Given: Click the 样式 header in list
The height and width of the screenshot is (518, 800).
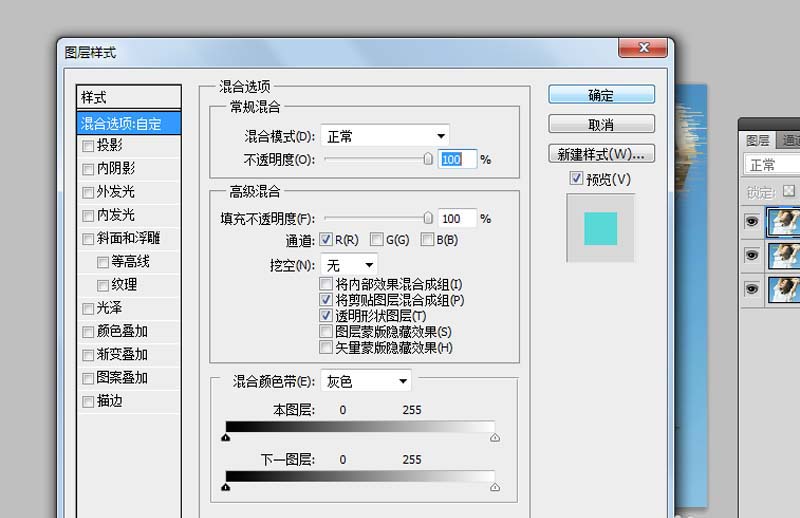Looking at the screenshot, I should (x=129, y=97).
